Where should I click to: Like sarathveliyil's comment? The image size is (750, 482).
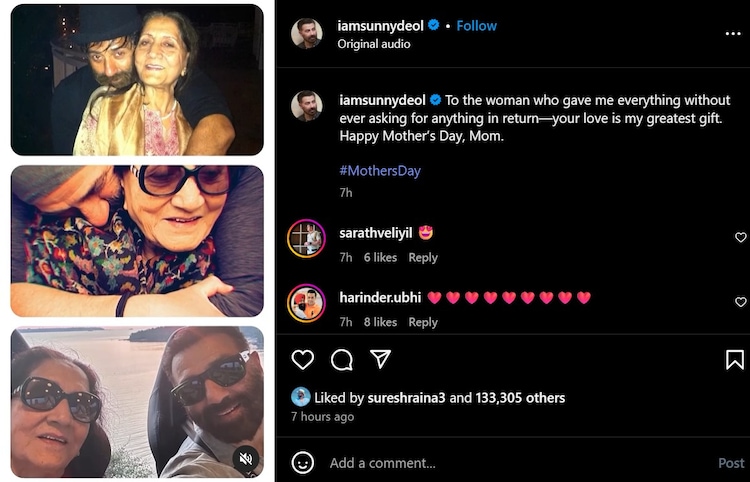coord(740,238)
